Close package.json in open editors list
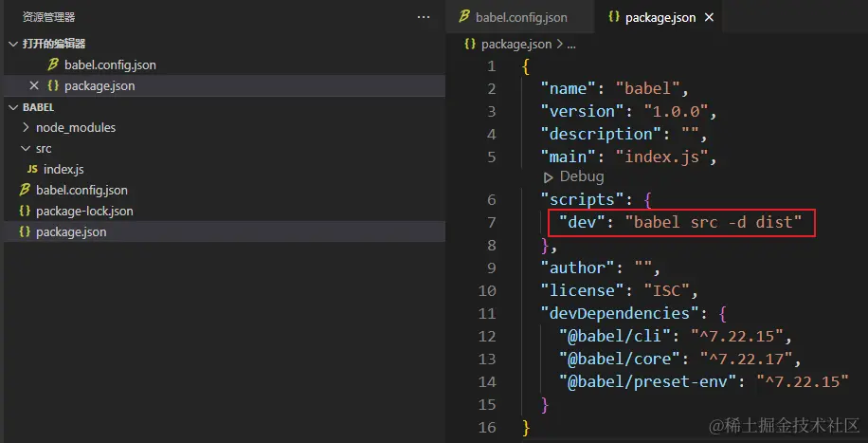 click(34, 86)
